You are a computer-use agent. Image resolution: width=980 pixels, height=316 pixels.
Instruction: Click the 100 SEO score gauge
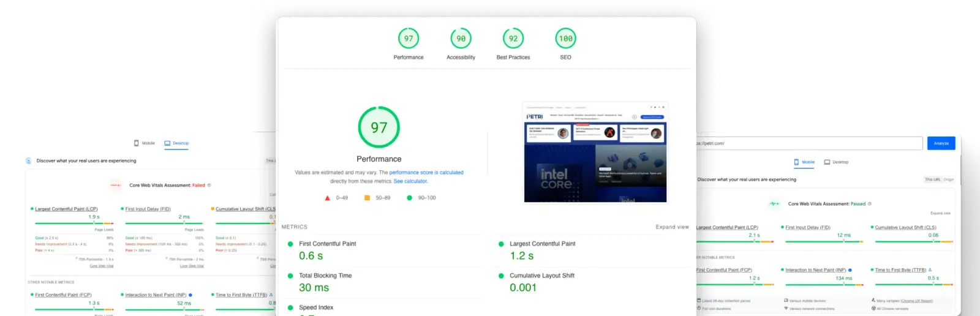565,39
